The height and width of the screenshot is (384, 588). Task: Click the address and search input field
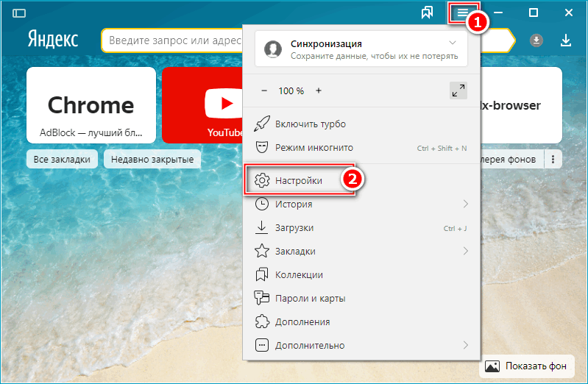[x=172, y=40]
